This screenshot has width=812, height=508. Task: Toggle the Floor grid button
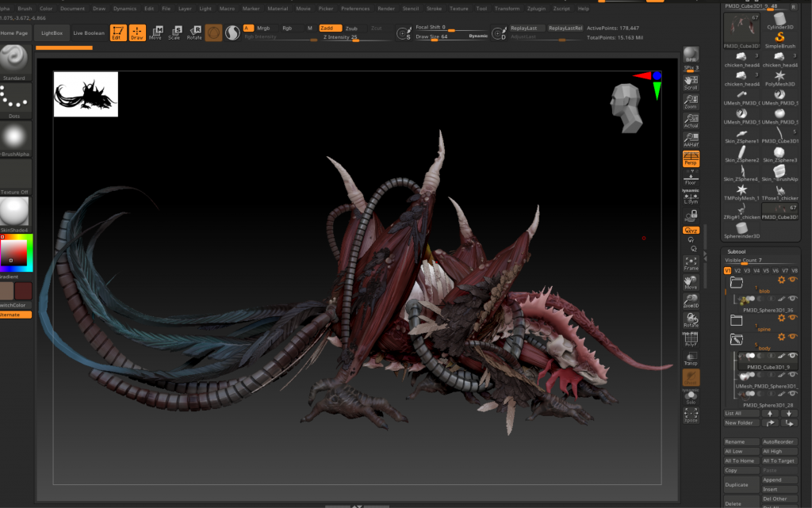(691, 178)
